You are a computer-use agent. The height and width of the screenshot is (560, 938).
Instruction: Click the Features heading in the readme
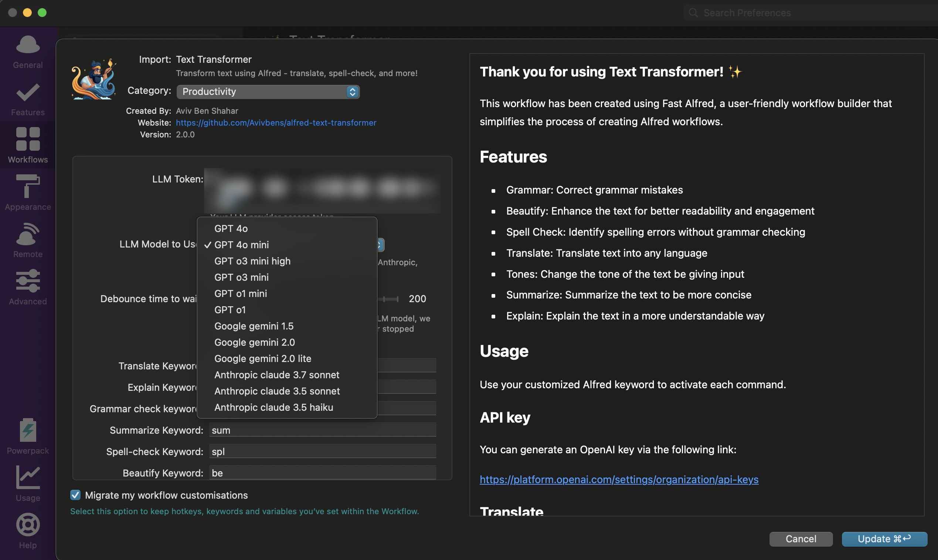coord(513,157)
